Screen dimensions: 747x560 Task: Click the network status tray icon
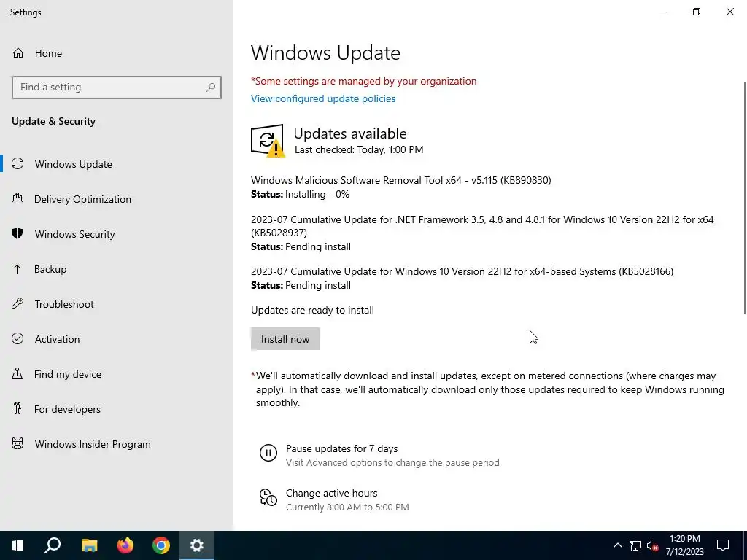635,545
